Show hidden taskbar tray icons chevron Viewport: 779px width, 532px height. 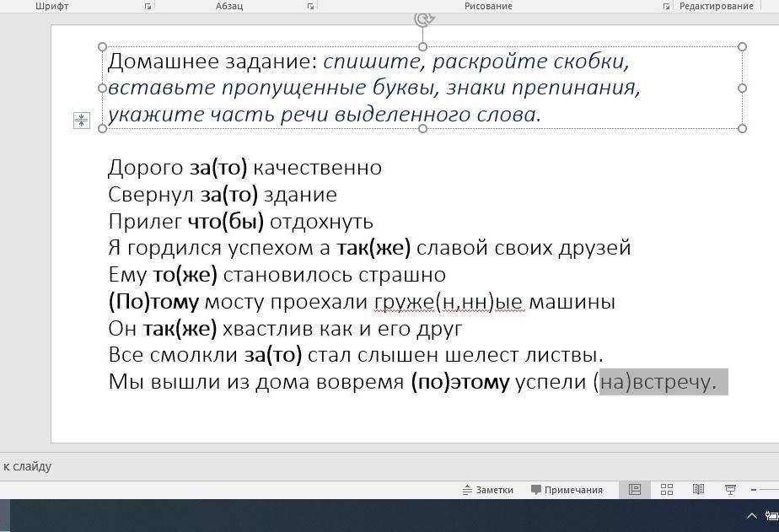[752, 516]
